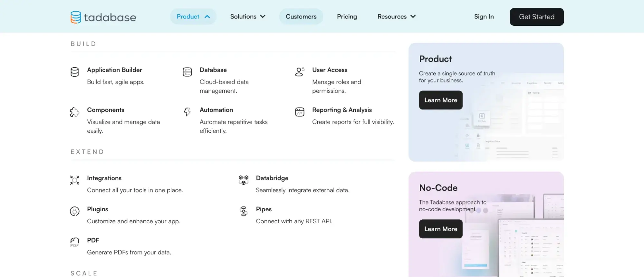The height and width of the screenshot is (277, 644).
Task: Expand the Solutions dropdown menu
Action: pyautogui.click(x=247, y=17)
